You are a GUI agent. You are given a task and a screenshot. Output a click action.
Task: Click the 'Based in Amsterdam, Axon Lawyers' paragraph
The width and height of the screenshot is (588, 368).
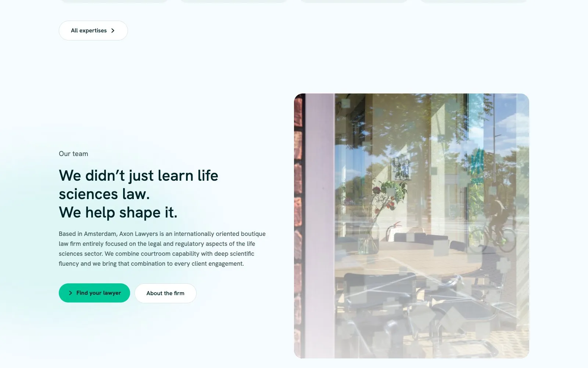(x=162, y=249)
